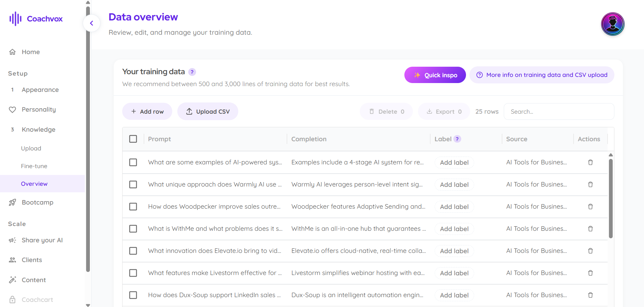Open Coachcart locked item
This screenshot has height=307, width=644.
click(x=37, y=300)
